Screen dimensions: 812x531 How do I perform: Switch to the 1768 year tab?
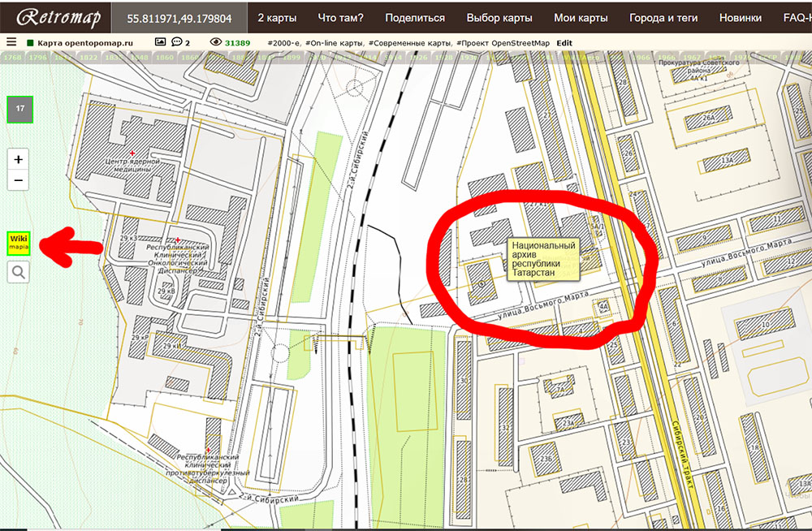(13, 58)
